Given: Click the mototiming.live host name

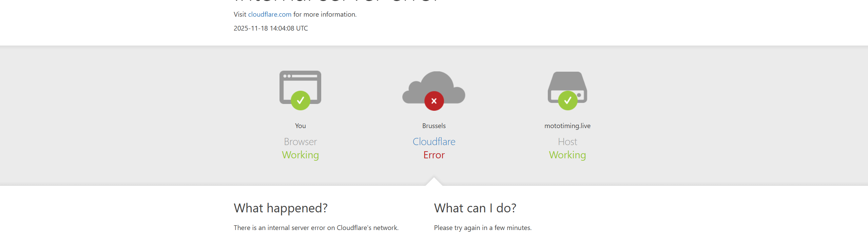Looking at the screenshot, I should click(567, 126).
